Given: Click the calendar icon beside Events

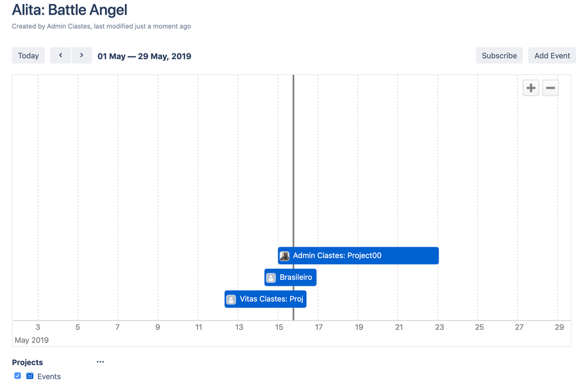Looking at the screenshot, I should click(31, 376).
